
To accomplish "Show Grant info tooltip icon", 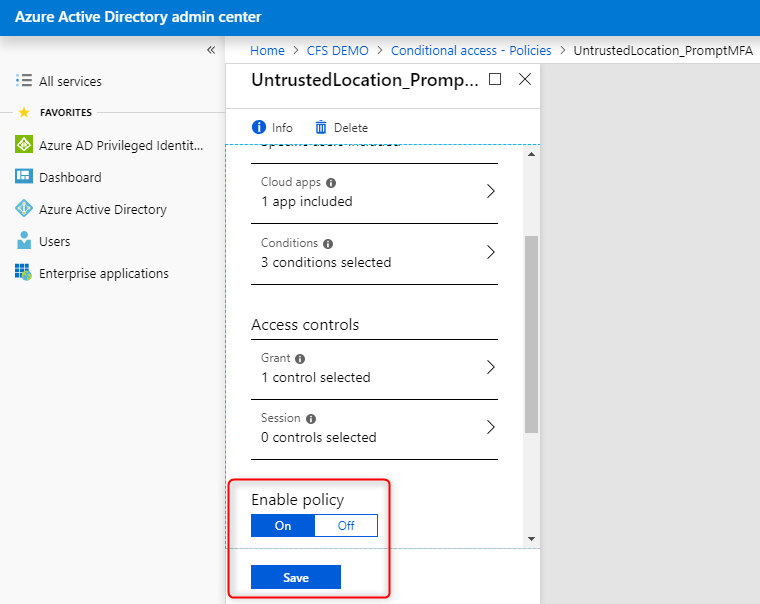I will click(x=300, y=359).
